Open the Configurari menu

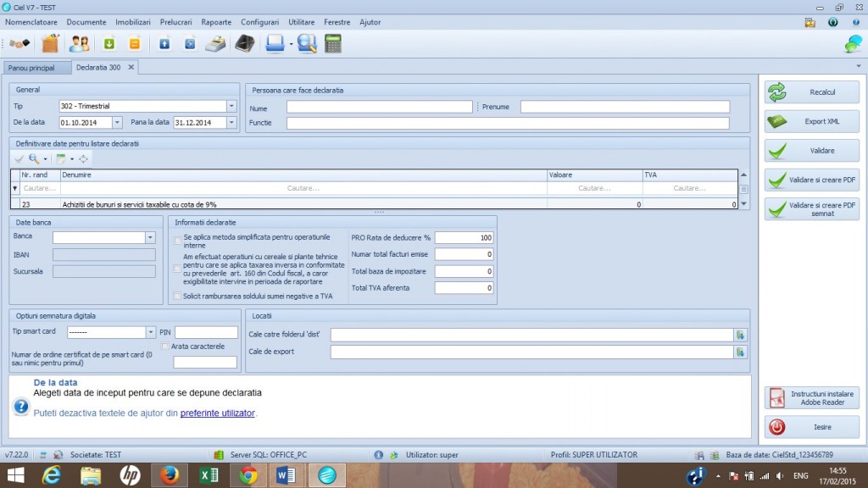pos(259,22)
